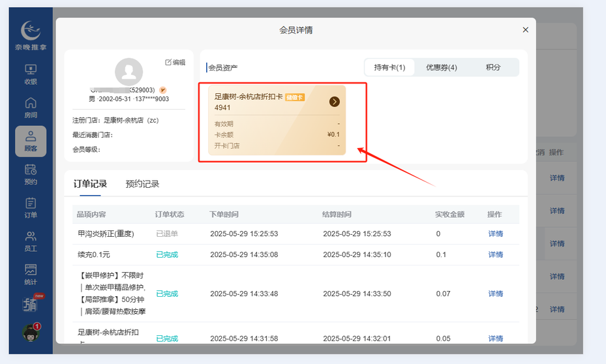
Task: Open the 订单 orders sidebar icon
Action: [31, 208]
